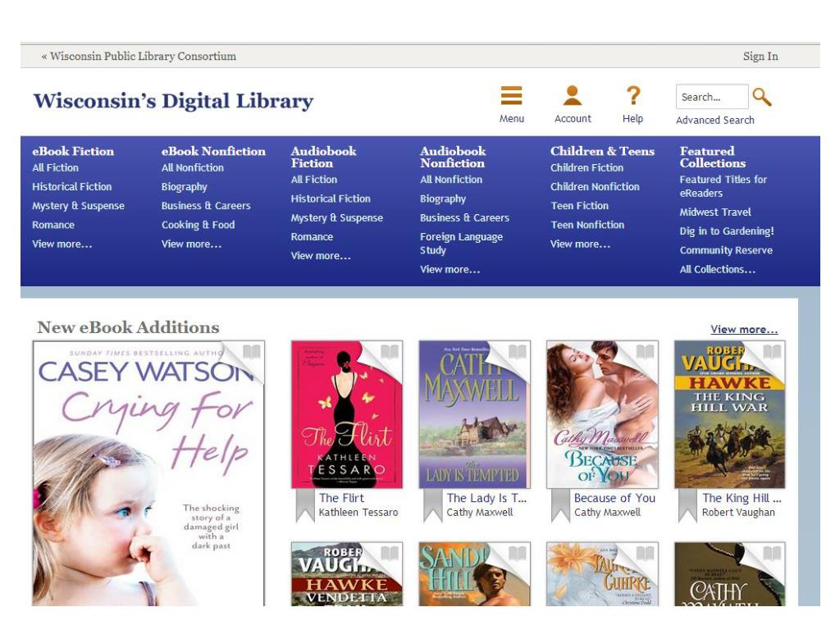840x630 pixels.
Task: Select Foreign Language Study
Action: pyautogui.click(x=461, y=243)
